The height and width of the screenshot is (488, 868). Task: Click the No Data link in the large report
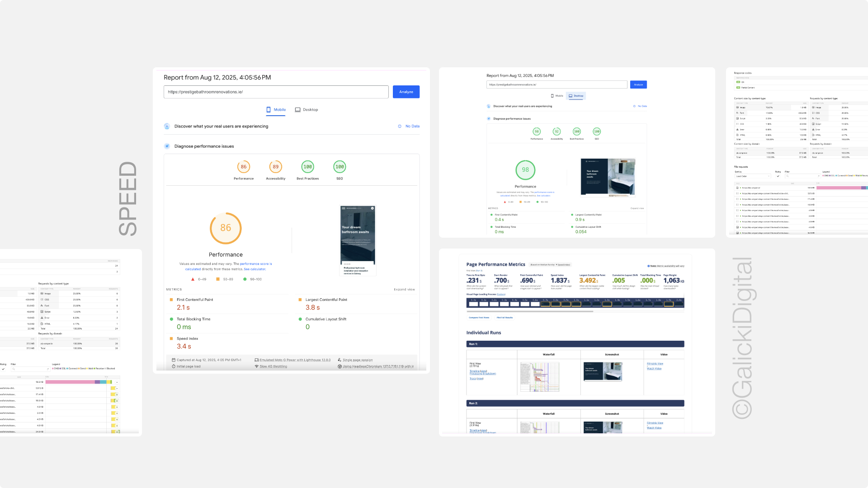coord(412,127)
